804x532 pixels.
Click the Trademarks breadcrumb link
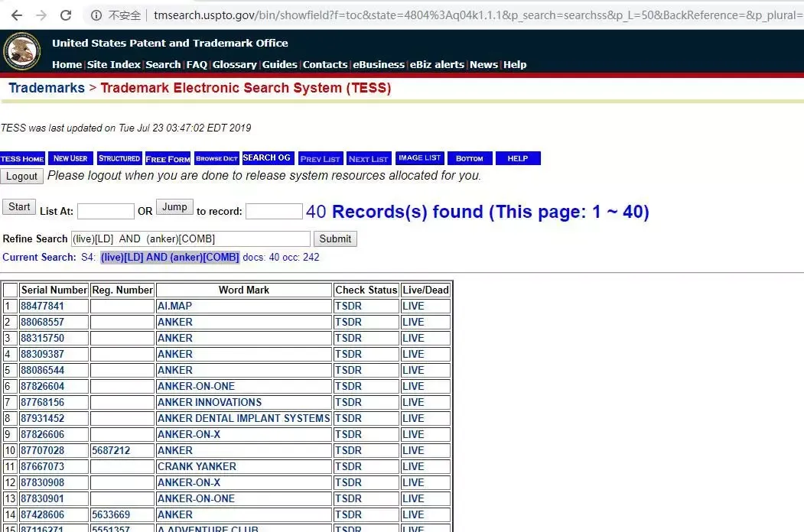[47, 88]
